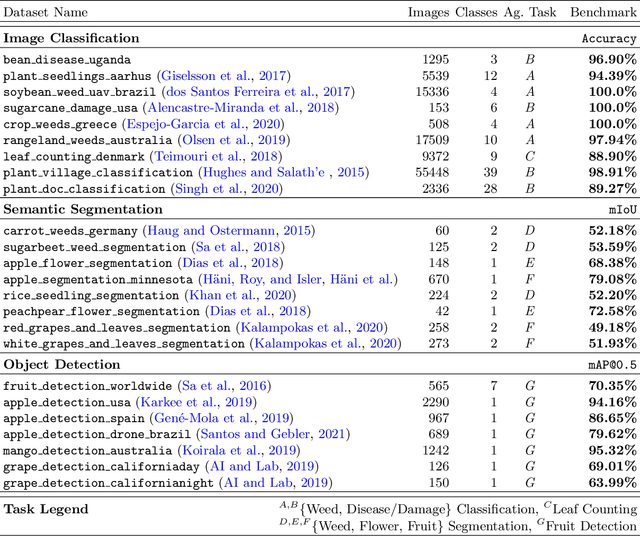This screenshot has height=536, width=640.
Task: Click the 88.90% benchmark value
Action: [612, 156]
